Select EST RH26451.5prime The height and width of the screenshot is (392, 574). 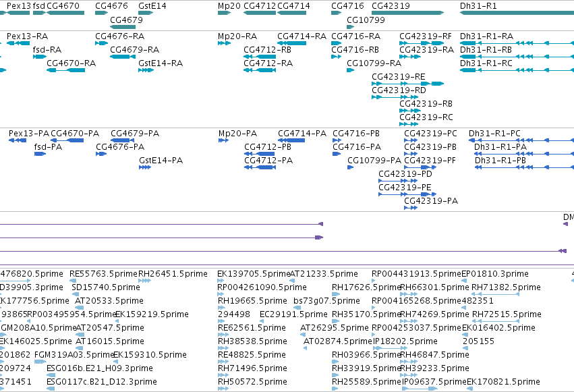tap(173, 274)
